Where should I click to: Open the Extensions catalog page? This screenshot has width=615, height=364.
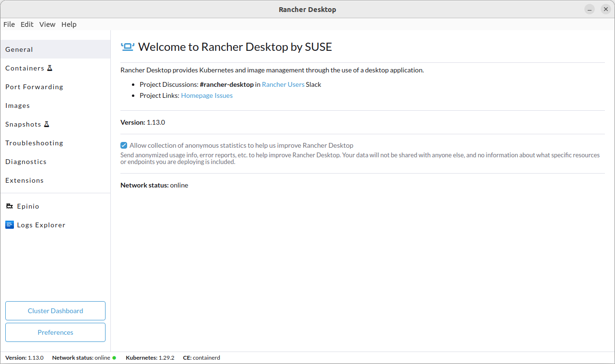pyautogui.click(x=55, y=180)
